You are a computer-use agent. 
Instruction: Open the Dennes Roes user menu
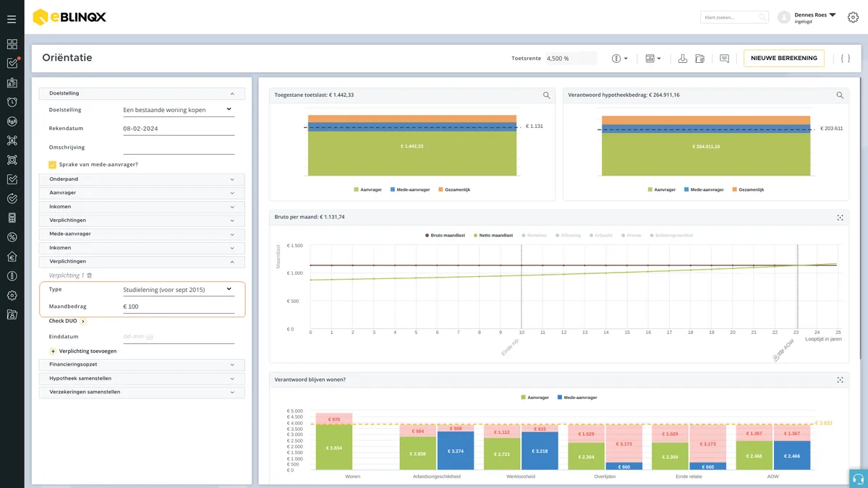814,17
